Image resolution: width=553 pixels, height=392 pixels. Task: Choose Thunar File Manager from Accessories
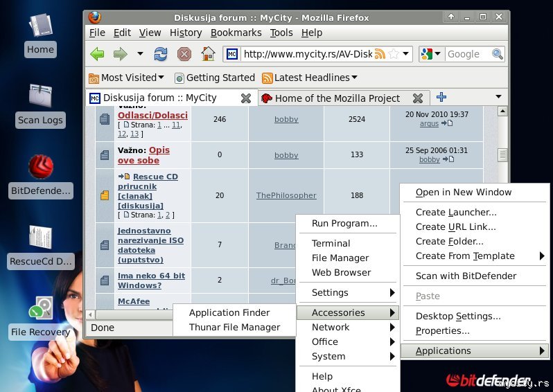point(234,327)
